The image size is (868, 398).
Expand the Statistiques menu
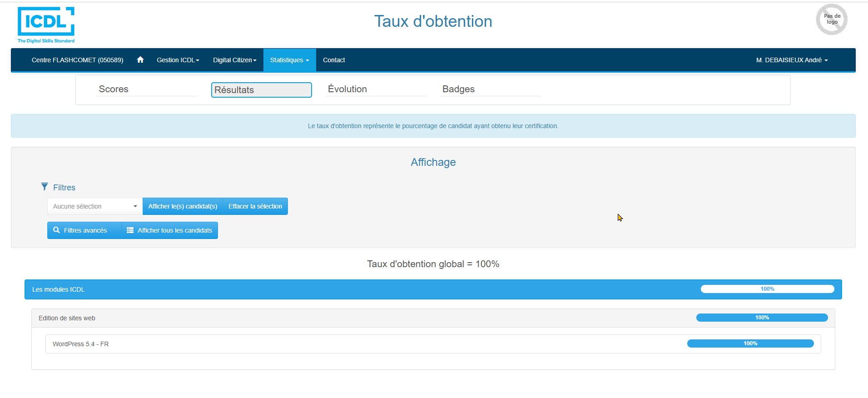pyautogui.click(x=289, y=60)
